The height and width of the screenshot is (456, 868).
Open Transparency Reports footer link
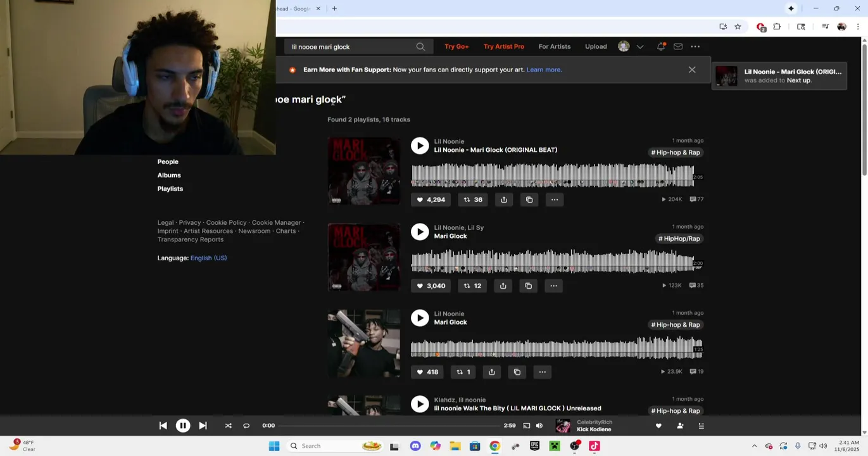pyautogui.click(x=191, y=239)
